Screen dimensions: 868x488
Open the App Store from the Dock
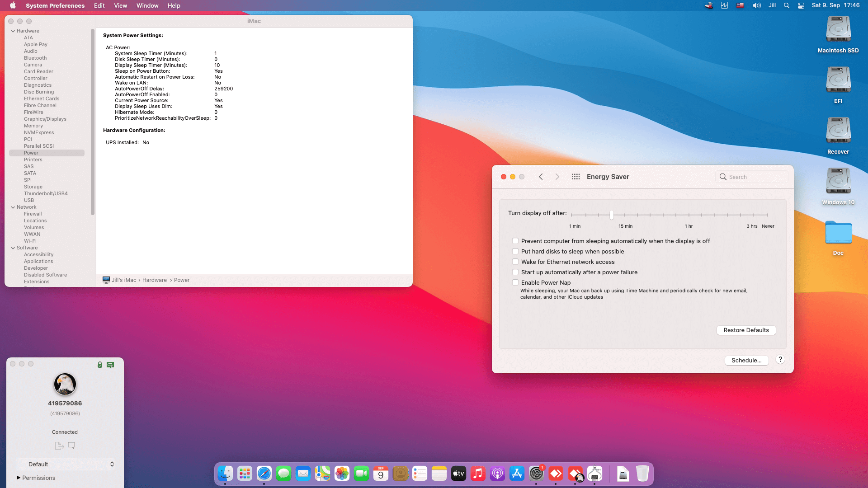coord(517,474)
